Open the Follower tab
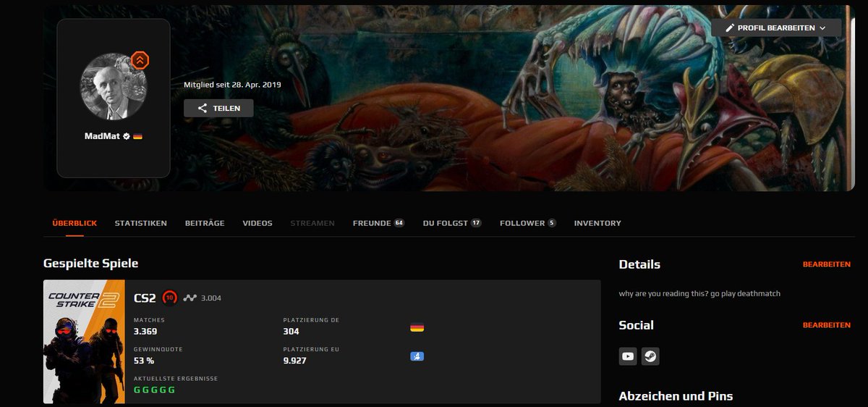Image resolution: width=868 pixels, height=407 pixels. pos(528,223)
